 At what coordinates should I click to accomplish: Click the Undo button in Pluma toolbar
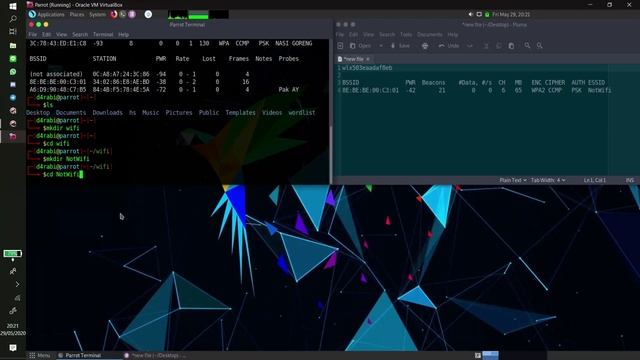[x=449, y=46]
